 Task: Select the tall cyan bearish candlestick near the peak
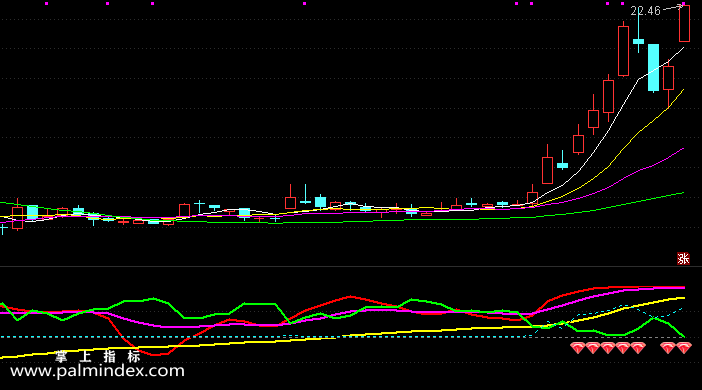[654, 68]
